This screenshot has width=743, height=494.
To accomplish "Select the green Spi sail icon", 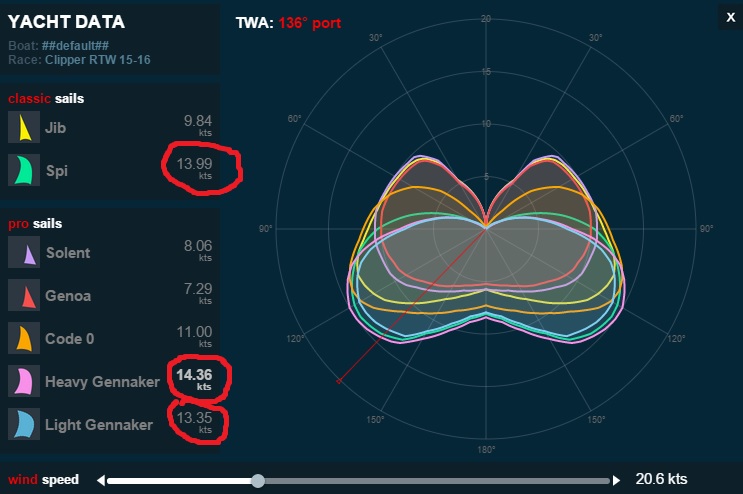I will point(24,170).
